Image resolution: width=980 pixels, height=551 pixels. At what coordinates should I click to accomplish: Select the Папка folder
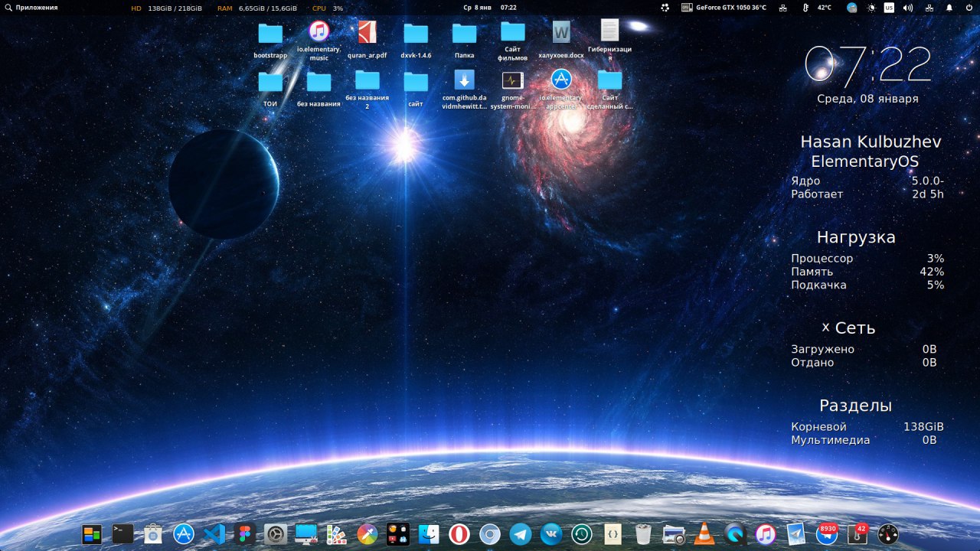(464, 41)
